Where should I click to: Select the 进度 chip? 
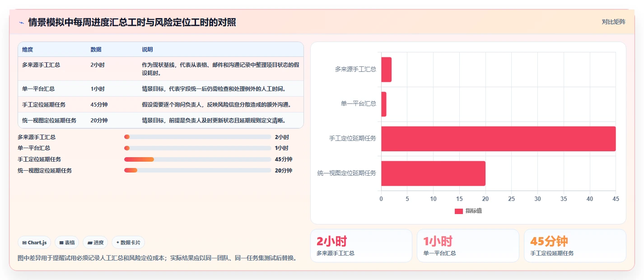[95, 243]
